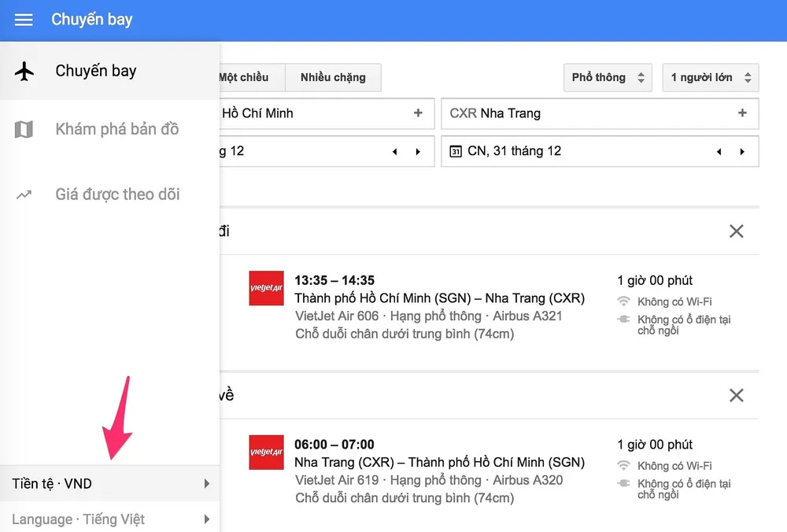Click the trending arrow icon for tracked prices
The height and width of the screenshot is (532, 787).
[25, 194]
